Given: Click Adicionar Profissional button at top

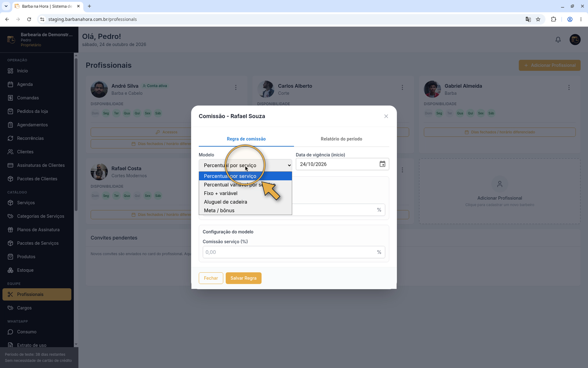Looking at the screenshot, I should [x=549, y=66].
